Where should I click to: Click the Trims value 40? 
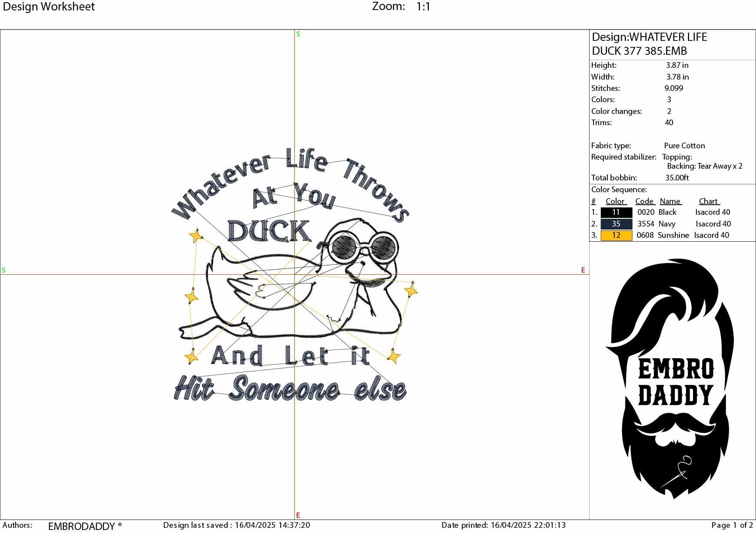669,123
